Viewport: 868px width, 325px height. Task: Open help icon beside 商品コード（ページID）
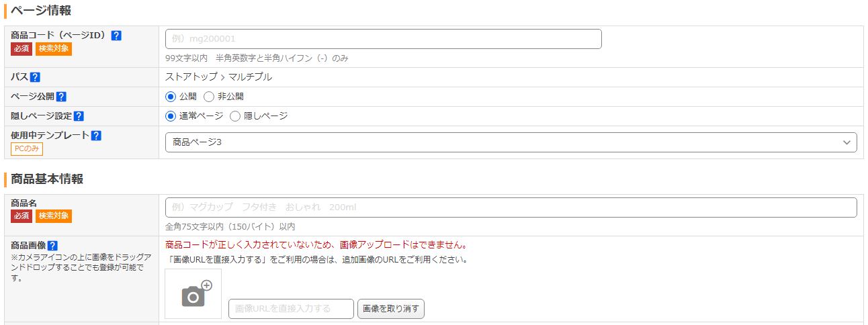click(116, 36)
